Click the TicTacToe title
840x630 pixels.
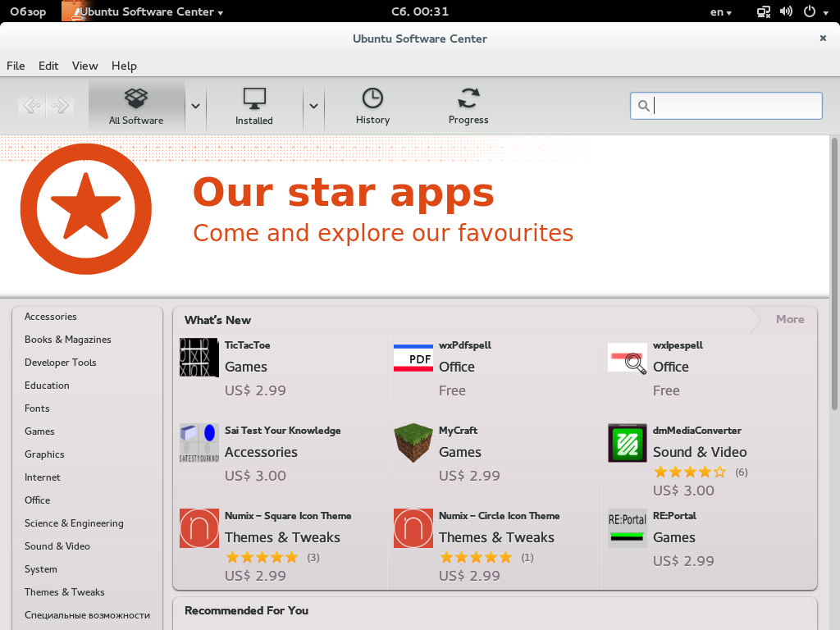click(x=247, y=345)
